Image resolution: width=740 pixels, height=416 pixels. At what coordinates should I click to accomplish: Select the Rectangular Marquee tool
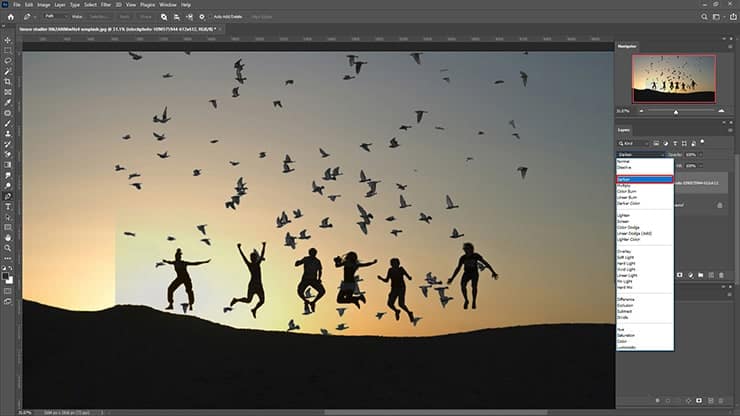pyautogui.click(x=8, y=50)
